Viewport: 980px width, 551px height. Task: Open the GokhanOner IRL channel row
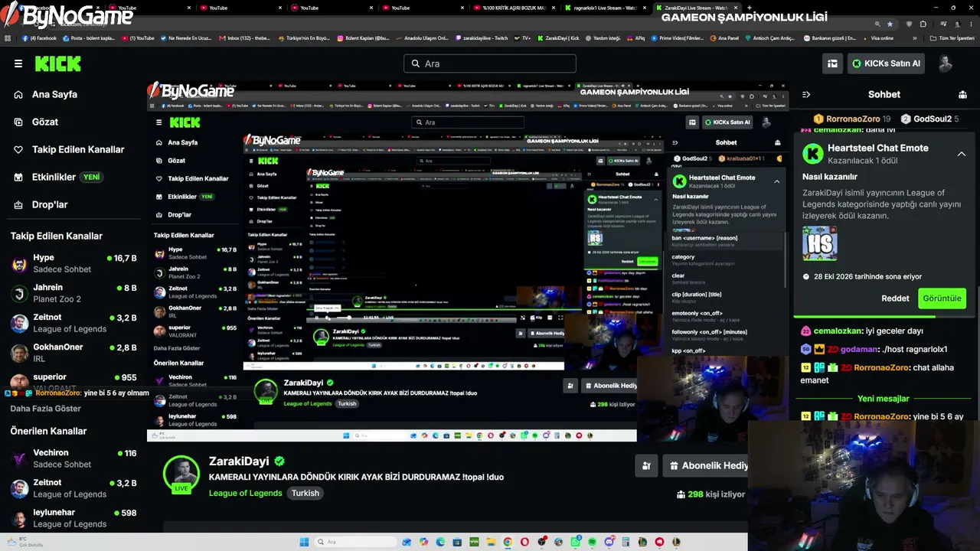73,353
